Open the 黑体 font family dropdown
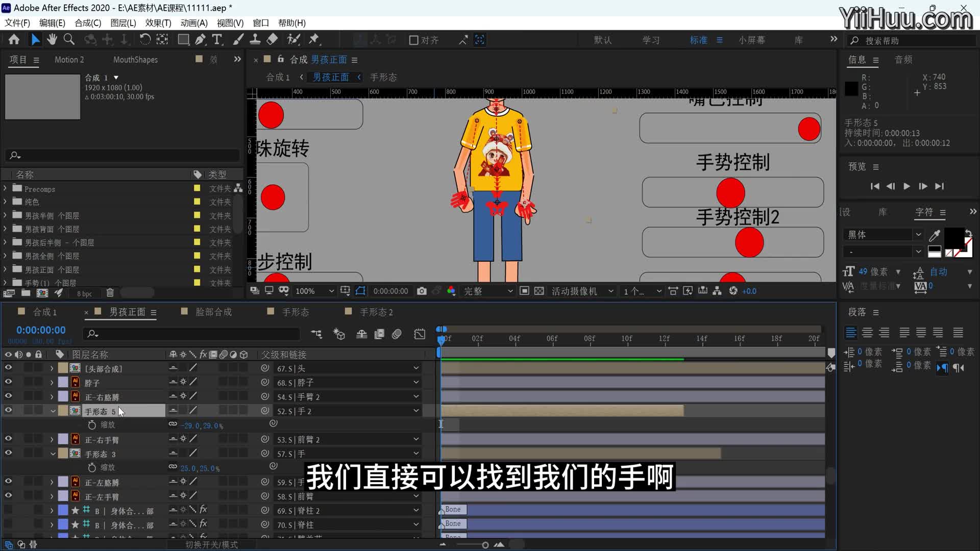 (x=884, y=235)
